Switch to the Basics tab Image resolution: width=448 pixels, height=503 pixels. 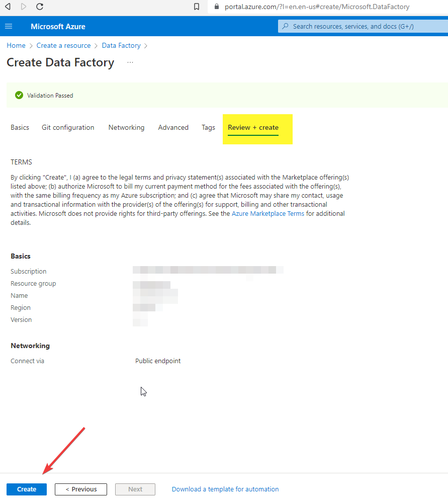click(x=20, y=128)
